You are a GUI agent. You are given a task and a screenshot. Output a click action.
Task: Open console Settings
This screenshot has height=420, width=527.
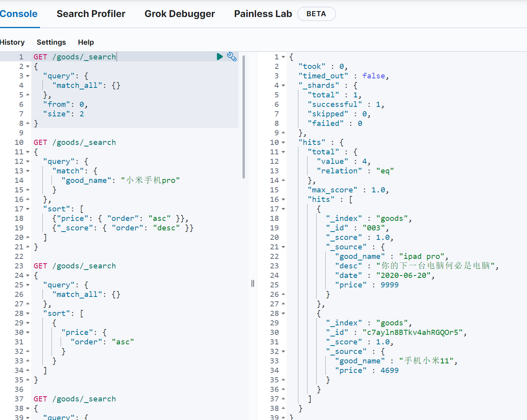point(51,42)
